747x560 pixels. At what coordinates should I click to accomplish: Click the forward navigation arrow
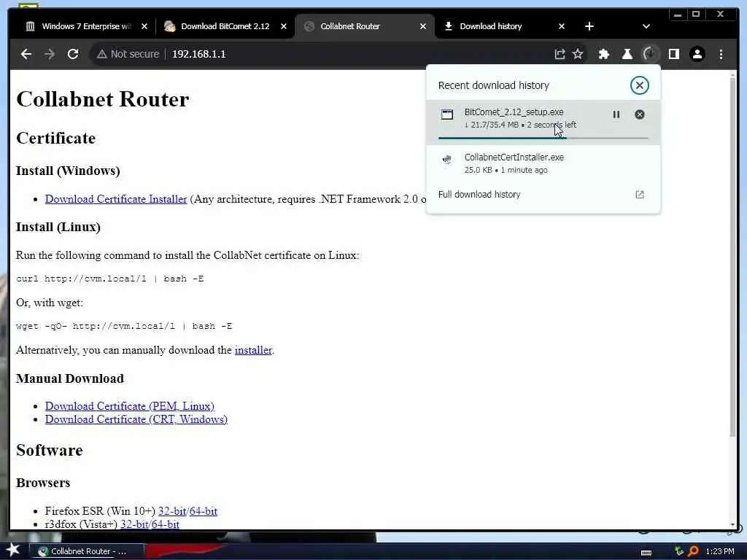click(x=50, y=54)
